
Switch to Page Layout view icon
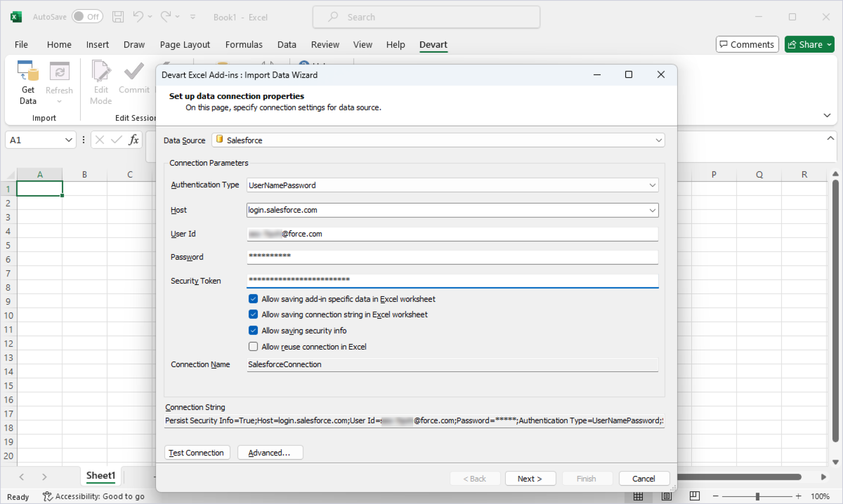[x=666, y=496]
